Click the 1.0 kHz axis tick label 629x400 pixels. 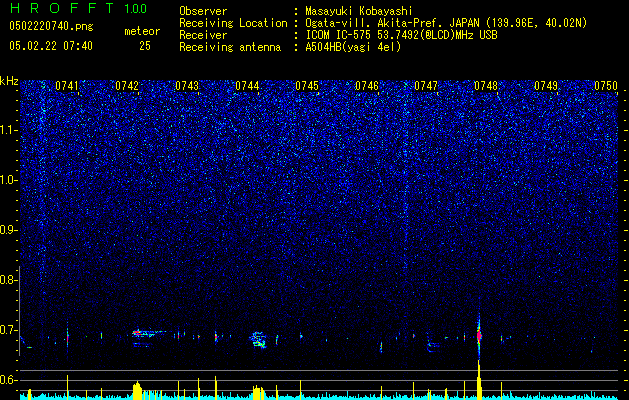(9, 180)
